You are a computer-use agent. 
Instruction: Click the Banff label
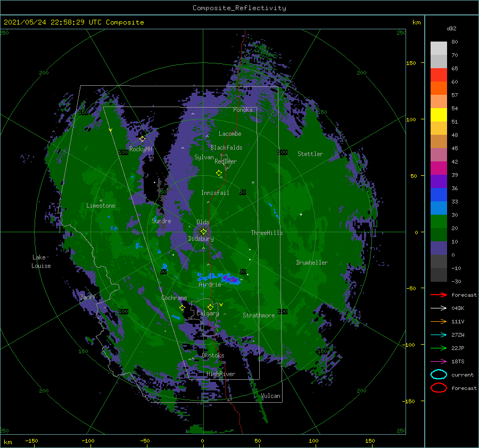coord(88,297)
